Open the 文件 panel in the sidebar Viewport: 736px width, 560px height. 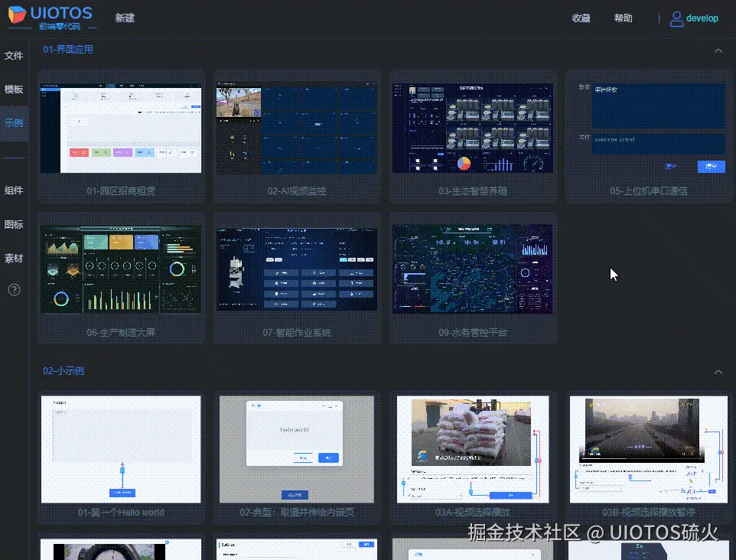point(15,55)
